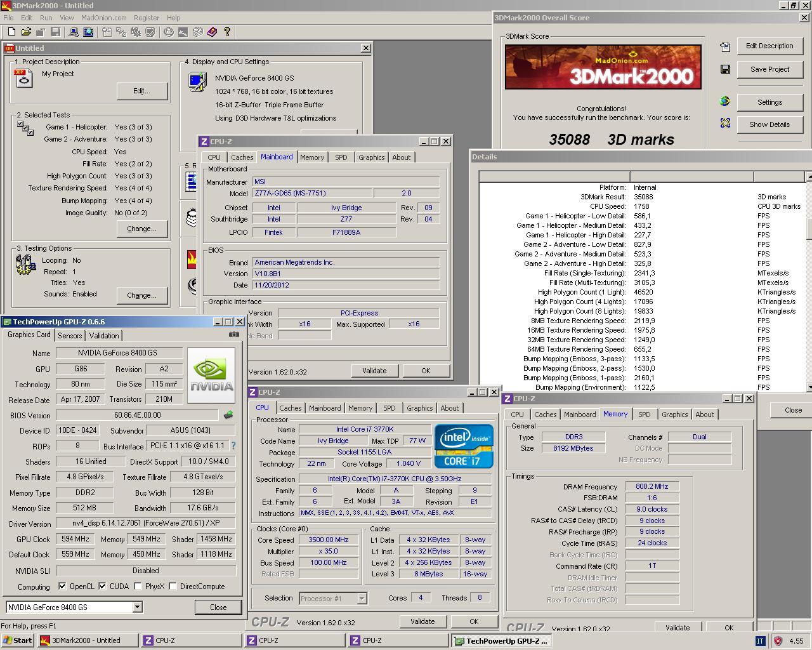
Task: Click the checklist icon in Selected Tests
Action: (x=25, y=128)
